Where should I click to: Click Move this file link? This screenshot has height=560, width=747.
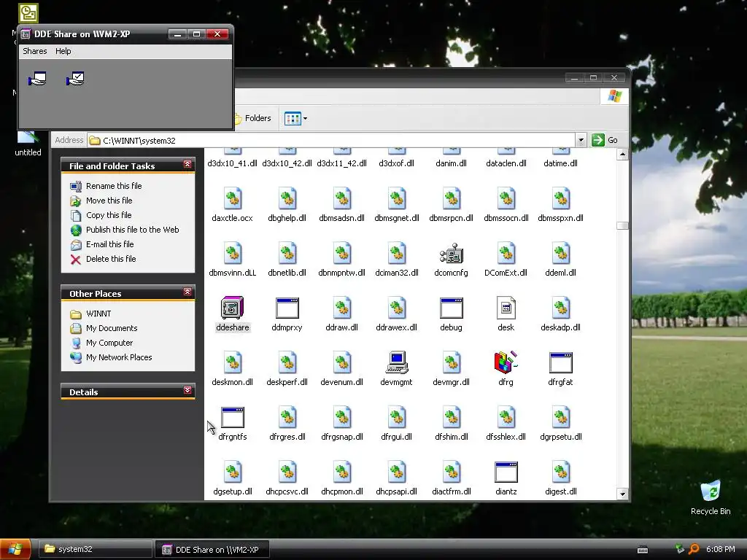point(109,201)
